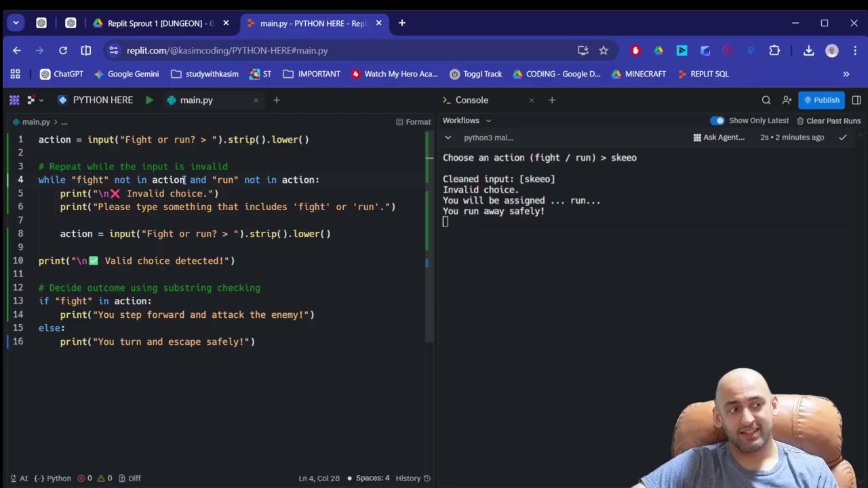The width and height of the screenshot is (868, 488).
Task: Click the Ask Agent button
Action: pos(719,138)
